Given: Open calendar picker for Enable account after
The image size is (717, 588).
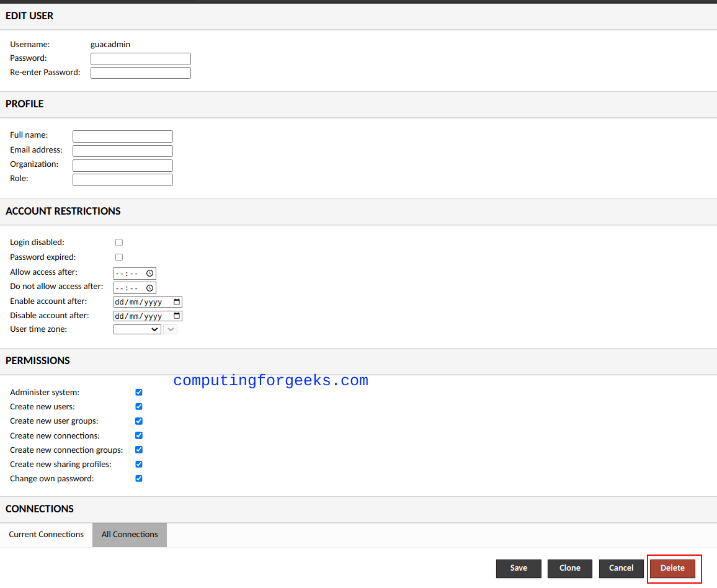Looking at the screenshot, I should (x=177, y=302).
